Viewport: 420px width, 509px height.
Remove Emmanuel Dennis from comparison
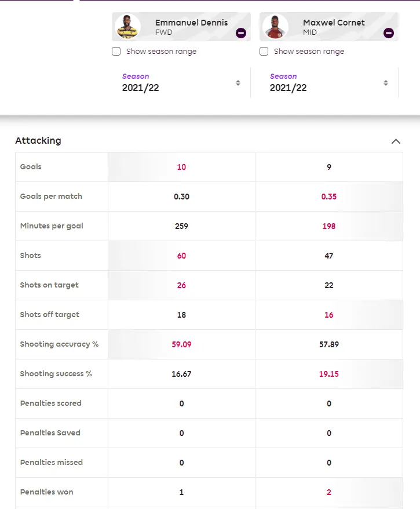tap(241, 33)
